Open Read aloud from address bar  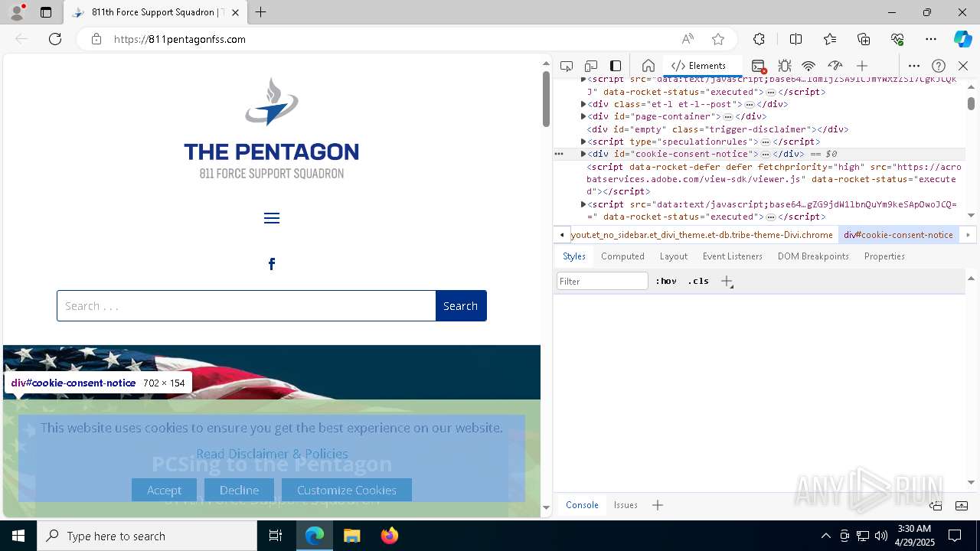(688, 39)
